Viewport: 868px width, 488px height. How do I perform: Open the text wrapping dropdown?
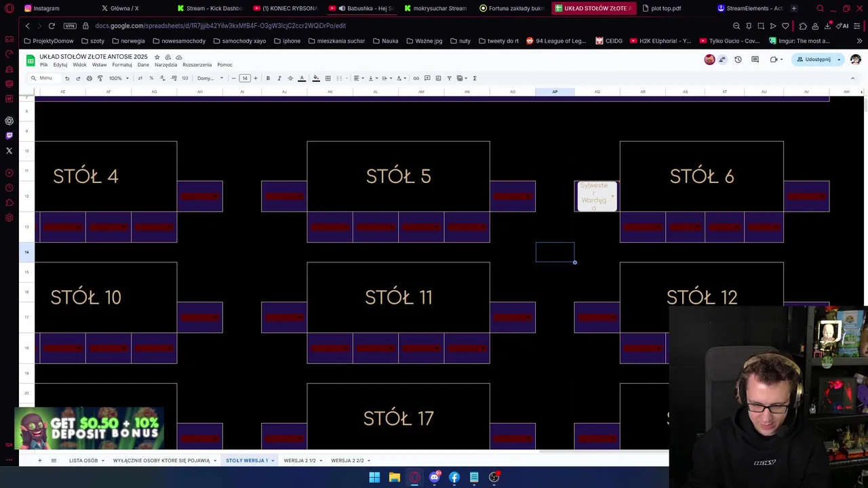(387, 78)
